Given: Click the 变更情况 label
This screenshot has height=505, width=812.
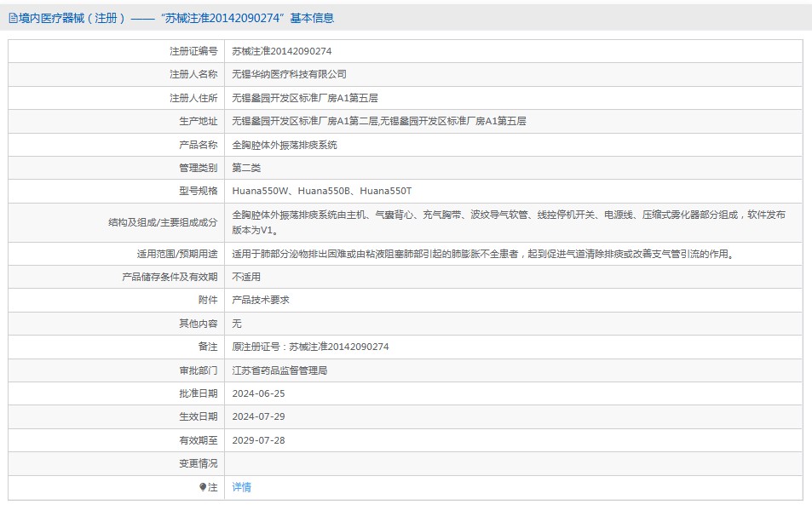Looking at the screenshot, I should pos(199,463).
